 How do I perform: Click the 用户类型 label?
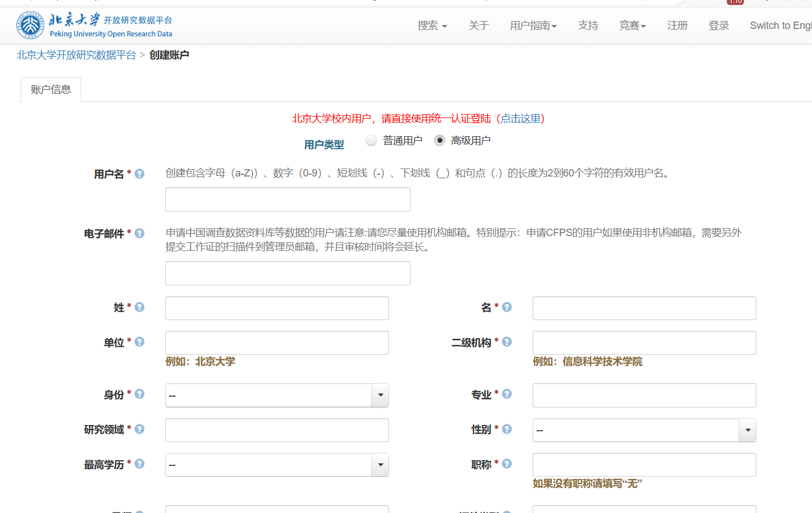pos(324,145)
